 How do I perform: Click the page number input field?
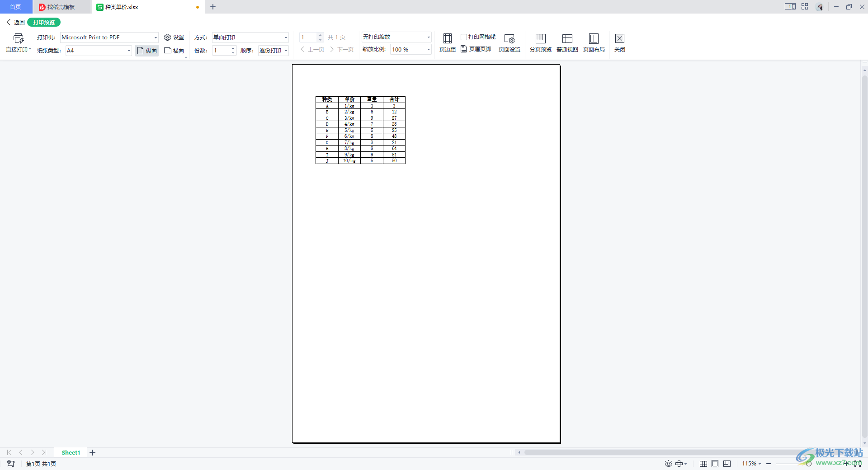308,38
